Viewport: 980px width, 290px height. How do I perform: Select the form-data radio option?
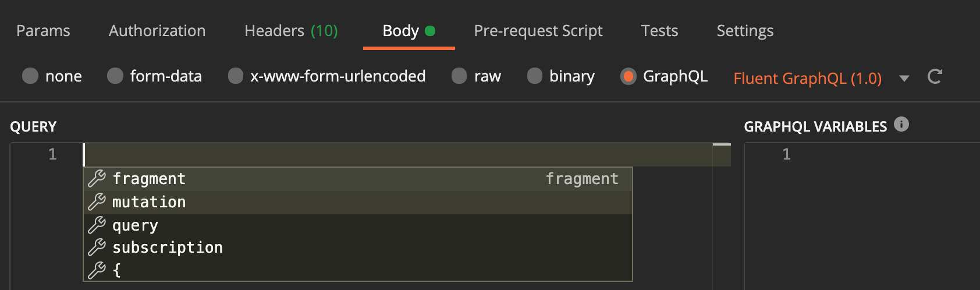115,76
